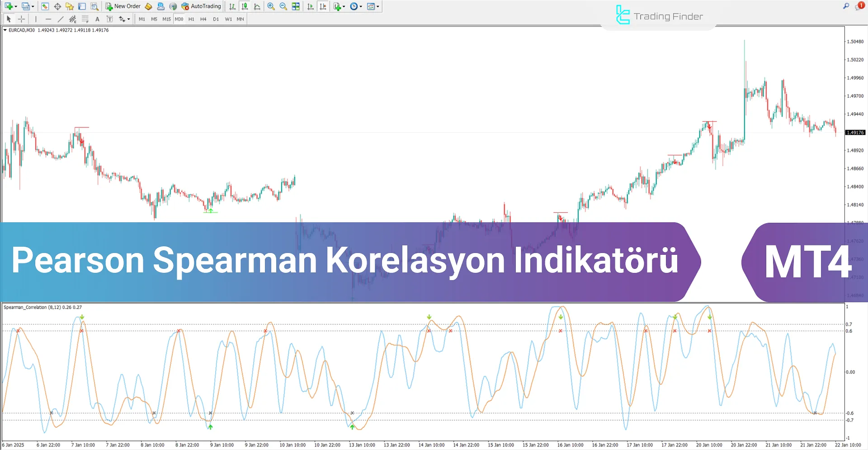
Task: Switch timeframe to H1
Action: tap(191, 19)
